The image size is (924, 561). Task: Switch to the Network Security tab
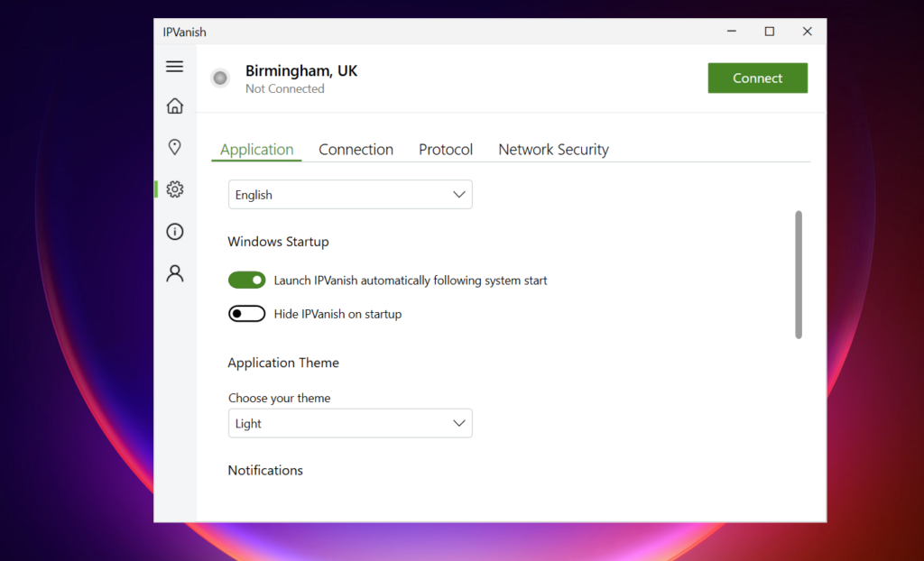point(553,150)
